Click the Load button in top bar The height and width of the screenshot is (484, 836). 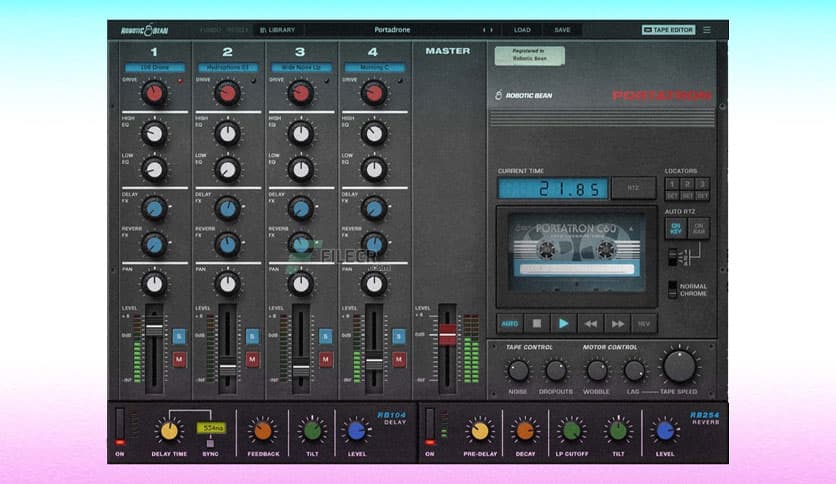(522, 30)
